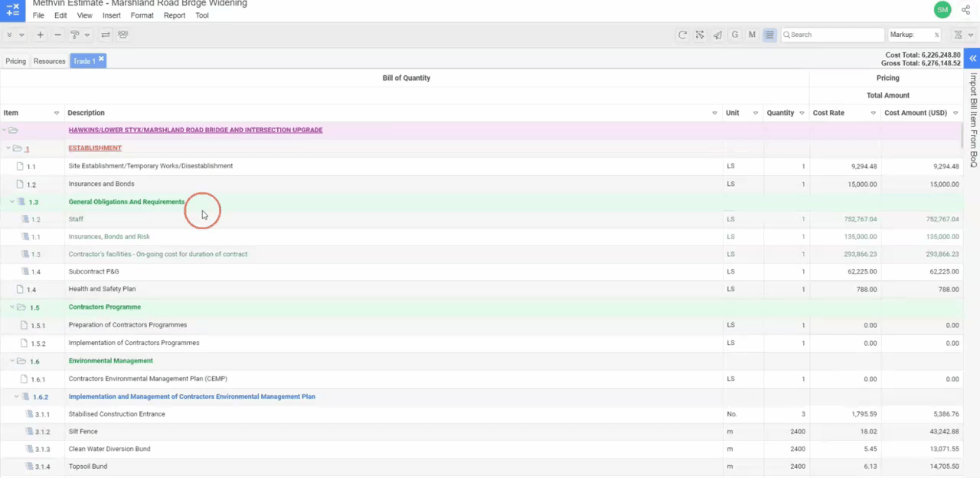Click the refresh icon in toolbar
This screenshot has height=478, width=980.
point(682,35)
